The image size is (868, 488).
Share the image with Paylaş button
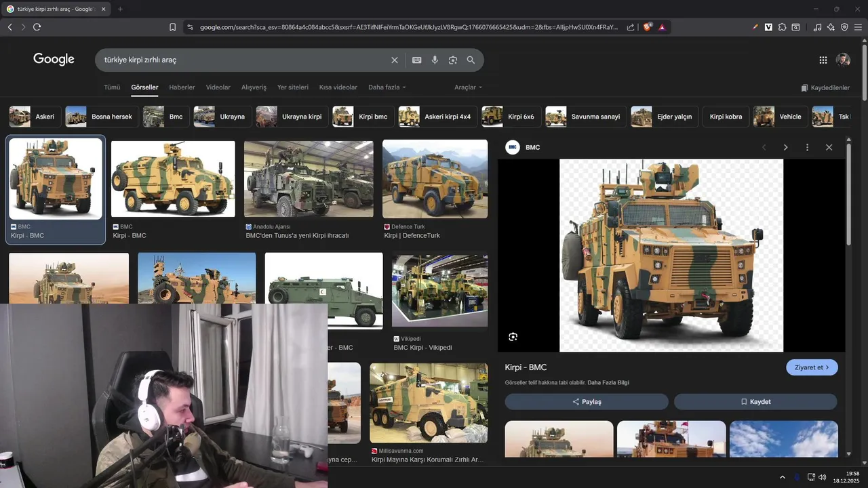(x=587, y=402)
